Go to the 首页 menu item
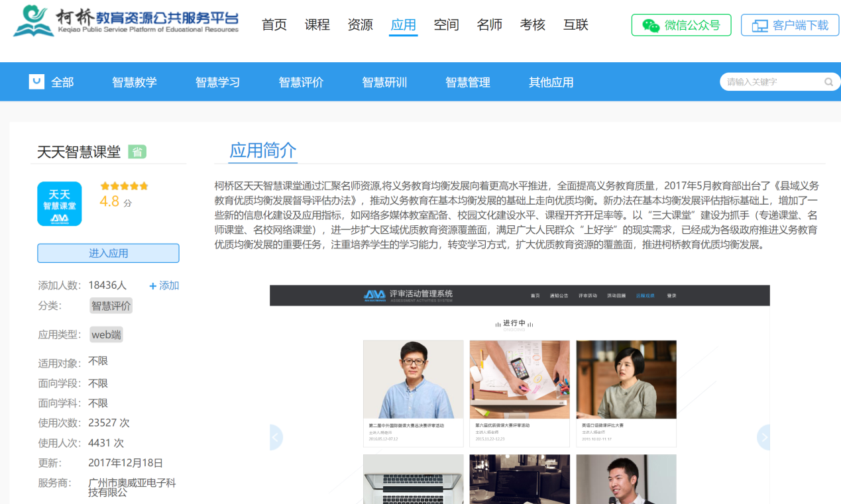 coord(274,25)
